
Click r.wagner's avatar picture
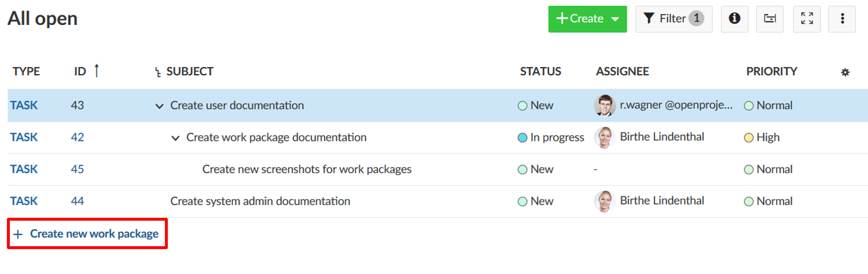[605, 105]
